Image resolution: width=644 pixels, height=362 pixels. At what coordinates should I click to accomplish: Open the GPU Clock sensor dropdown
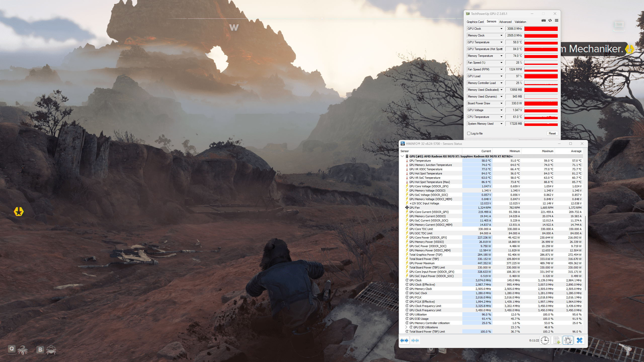(501, 29)
